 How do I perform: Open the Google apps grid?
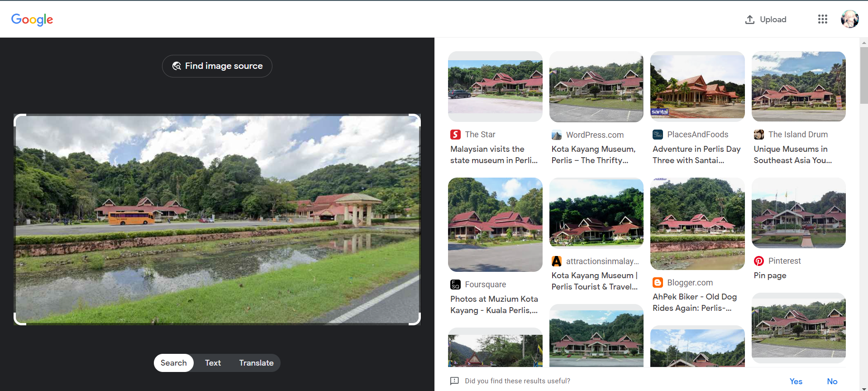click(x=822, y=19)
